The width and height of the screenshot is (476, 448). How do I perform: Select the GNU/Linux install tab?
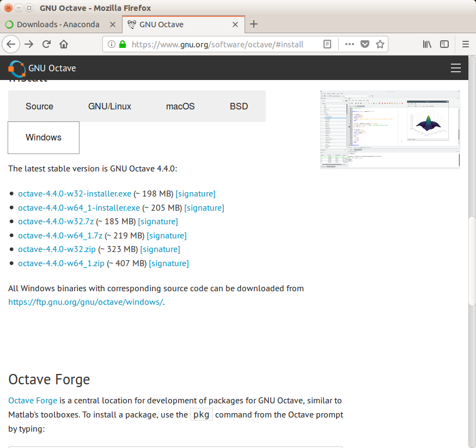(x=109, y=106)
